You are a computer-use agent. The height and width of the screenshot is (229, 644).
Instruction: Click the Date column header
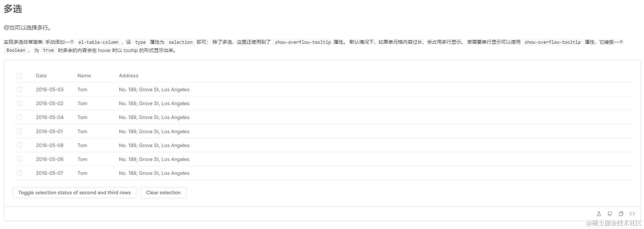[x=41, y=76]
